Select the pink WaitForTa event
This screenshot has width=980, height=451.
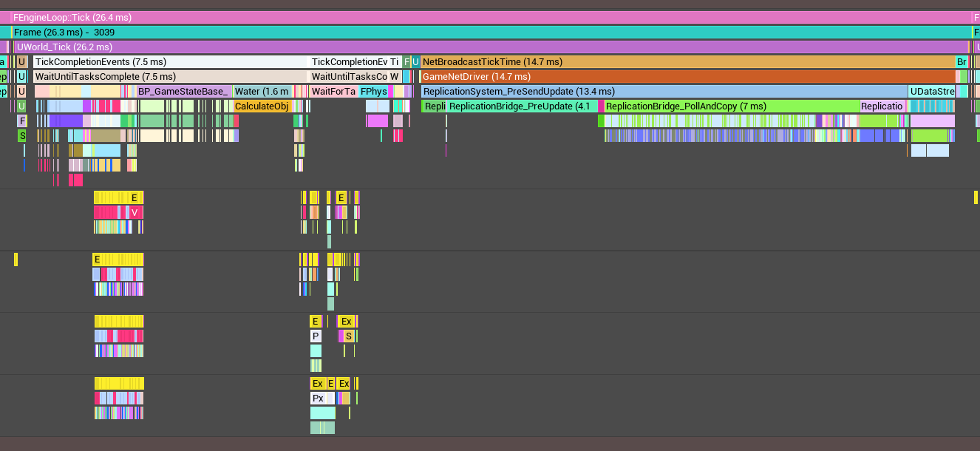(x=333, y=92)
